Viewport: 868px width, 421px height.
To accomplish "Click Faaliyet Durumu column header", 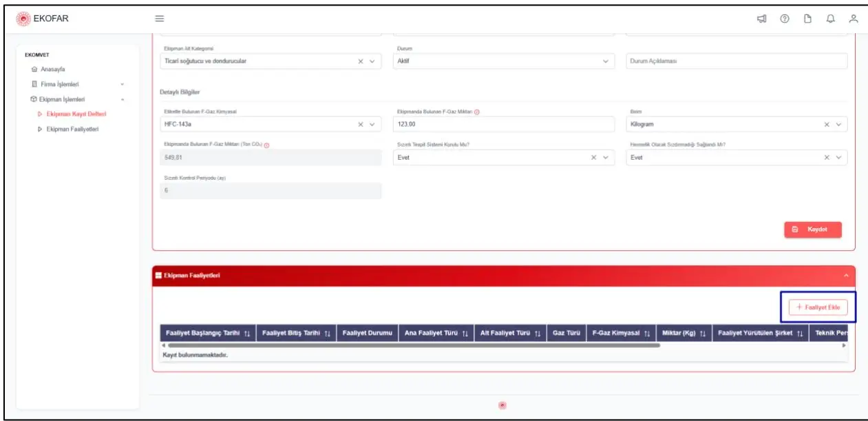I will 367,333.
